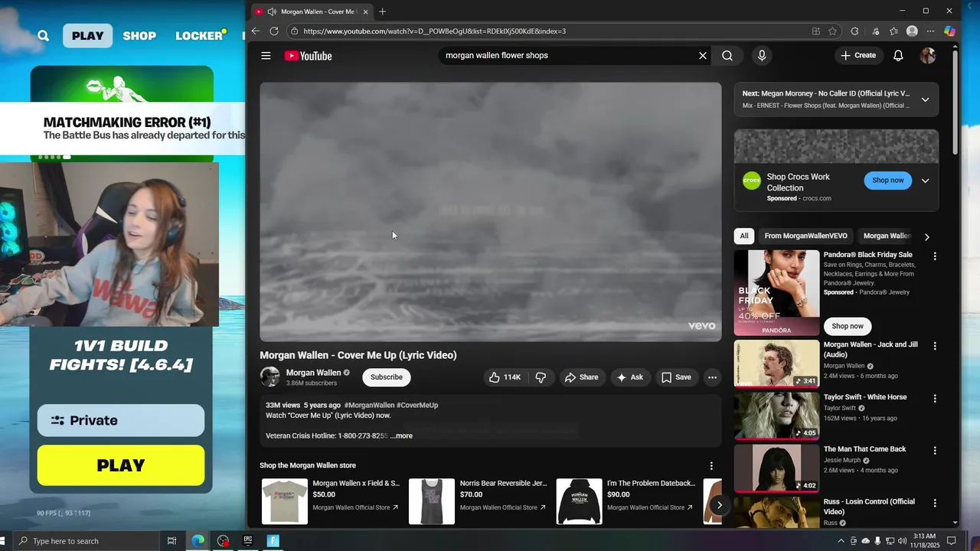Mute the tab via speaker icon
This screenshot has height=551, width=980.
click(272, 11)
